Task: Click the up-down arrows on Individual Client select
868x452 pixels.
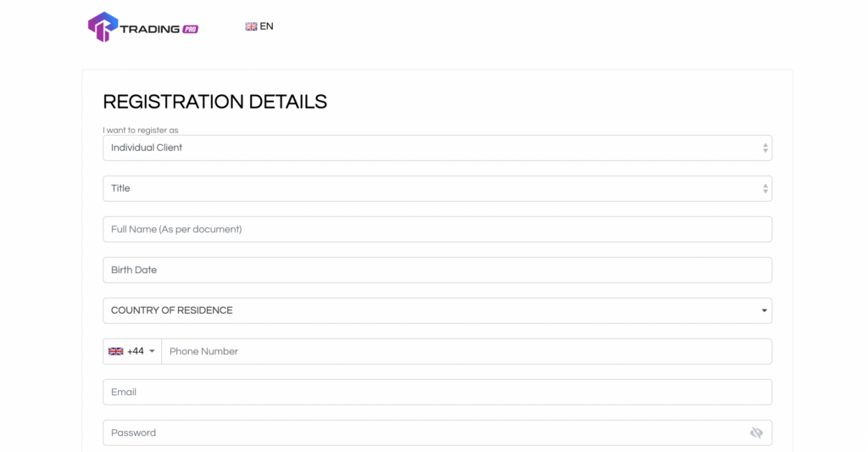Action: click(765, 148)
